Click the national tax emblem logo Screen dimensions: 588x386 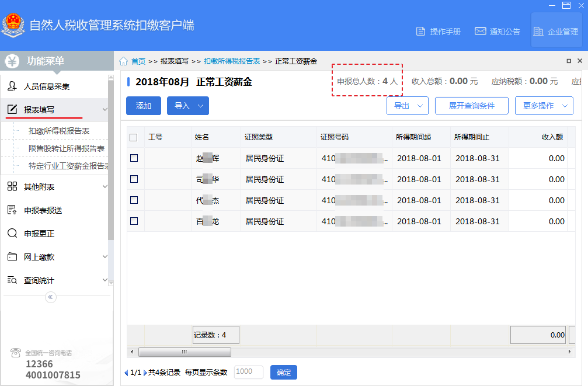13,25
